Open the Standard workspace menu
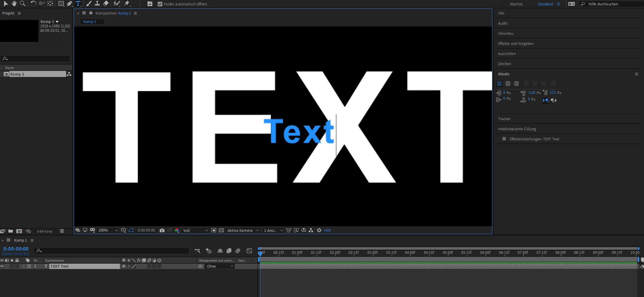 559,4
